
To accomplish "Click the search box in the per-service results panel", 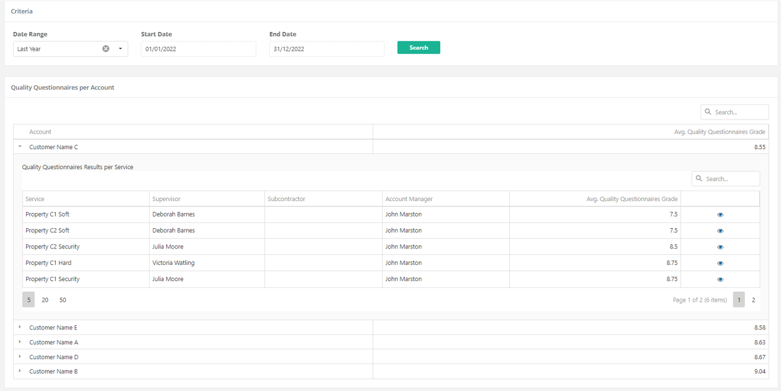I will [x=726, y=179].
